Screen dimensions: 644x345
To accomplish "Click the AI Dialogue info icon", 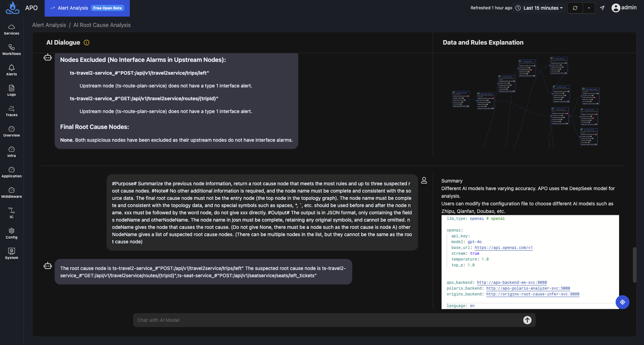I will point(87,43).
